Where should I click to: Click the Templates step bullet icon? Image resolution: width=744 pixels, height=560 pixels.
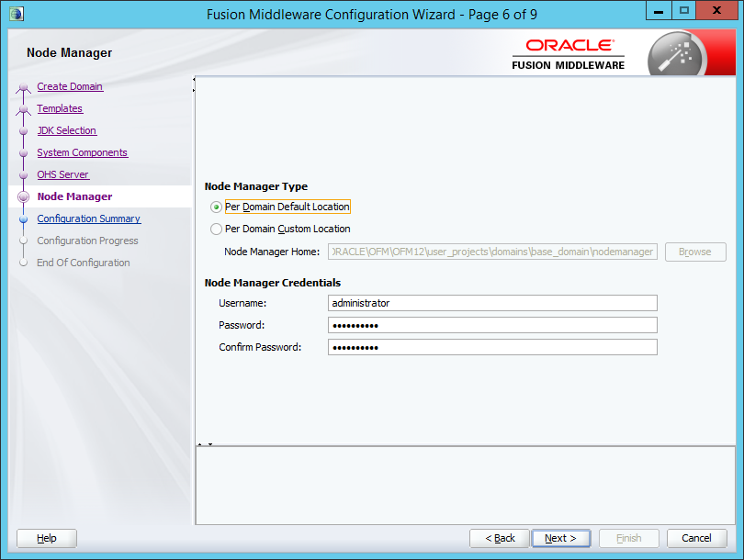click(x=24, y=110)
